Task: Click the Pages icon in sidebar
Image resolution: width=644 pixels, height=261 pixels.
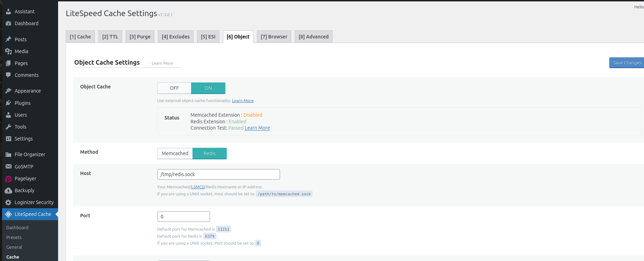Action: coord(8,63)
